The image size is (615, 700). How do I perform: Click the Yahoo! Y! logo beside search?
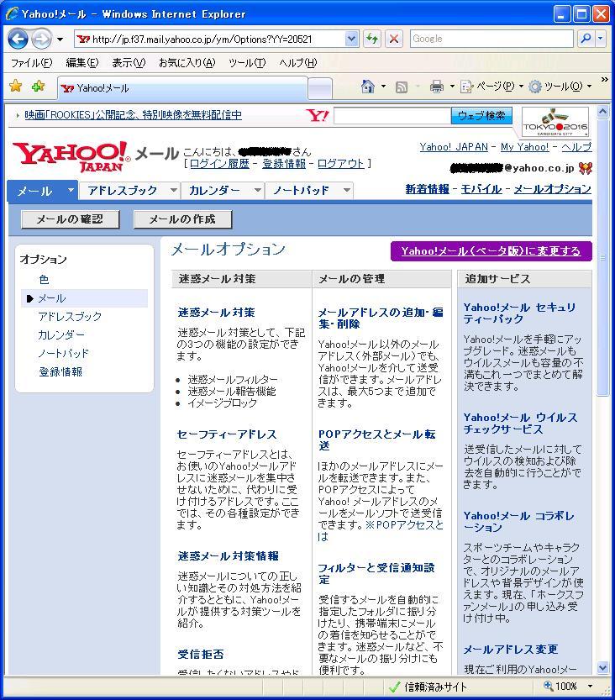click(318, 116)
